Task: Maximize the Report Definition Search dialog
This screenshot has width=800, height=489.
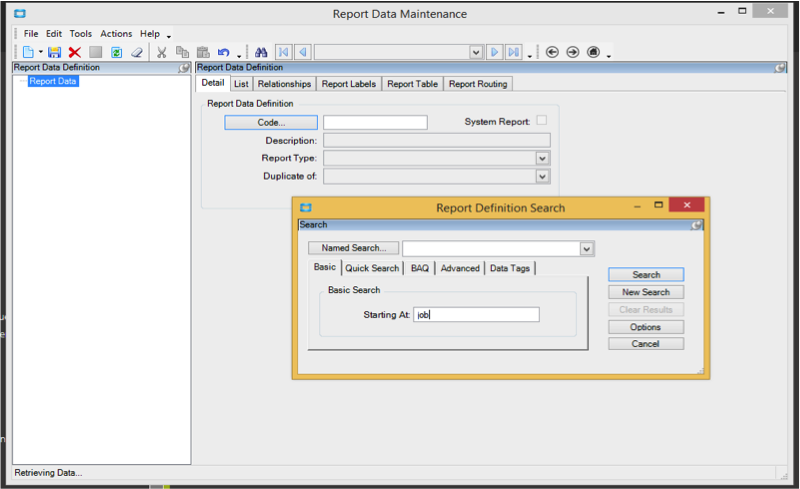Action: point(659,205)
